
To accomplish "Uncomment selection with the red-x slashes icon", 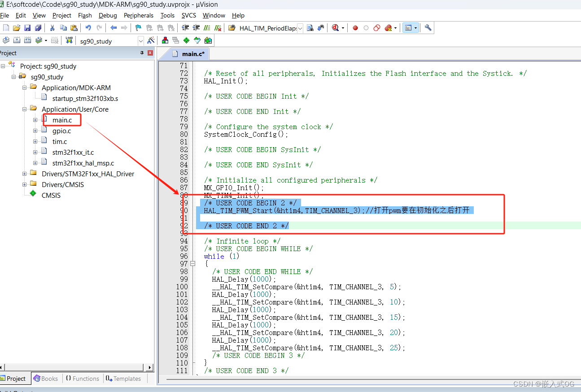I will tap(218, 28).
